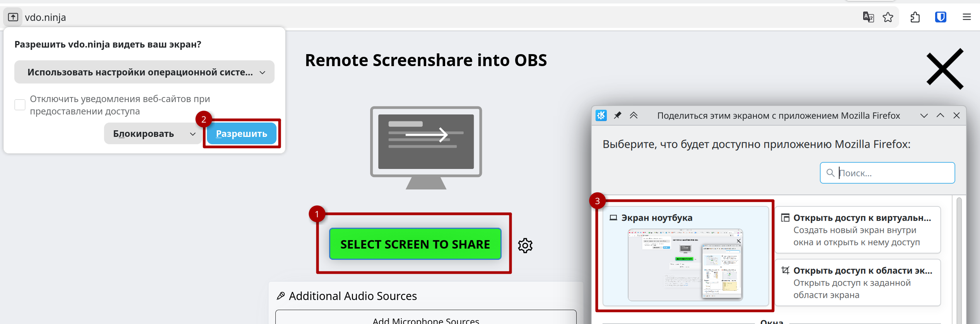Open screenshare settings gear icon

click(x=525, y=246)
